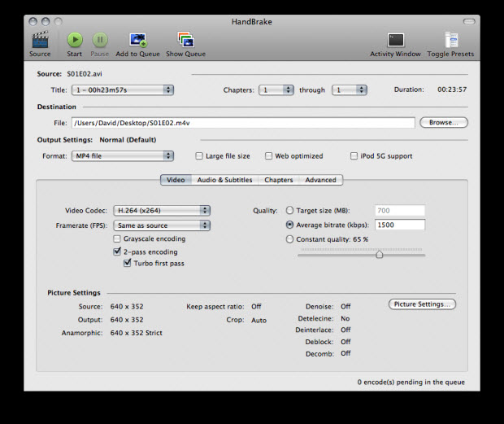Start encoding with the green play icon
The width and height of the screenshot is (504, 424).
point(75,40)
